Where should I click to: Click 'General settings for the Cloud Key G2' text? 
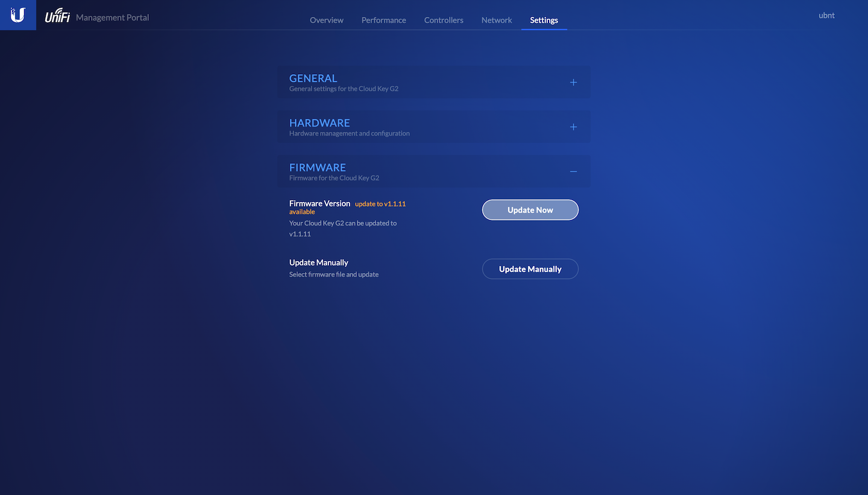click(344, 89)
